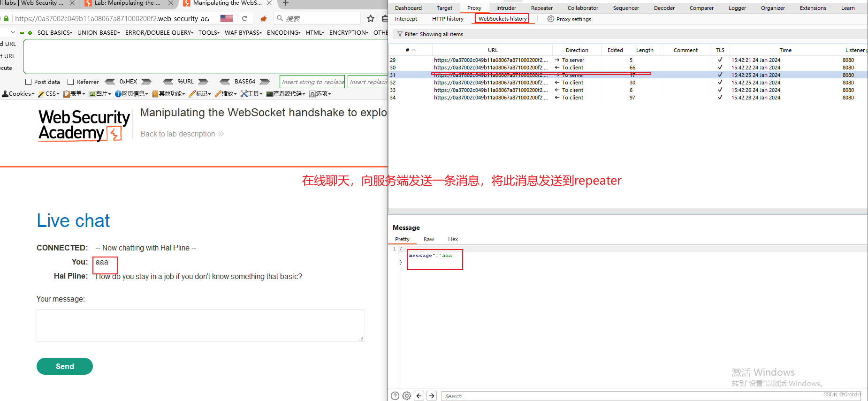
Task: Close the 'Lab: Manipulating the' browser tab
Action: (171, 3)
